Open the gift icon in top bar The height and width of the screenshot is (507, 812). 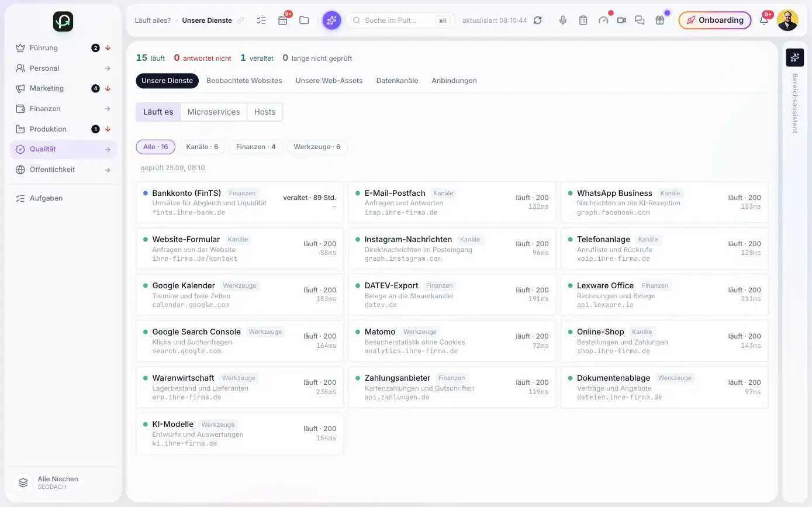(x=660, y=20)
